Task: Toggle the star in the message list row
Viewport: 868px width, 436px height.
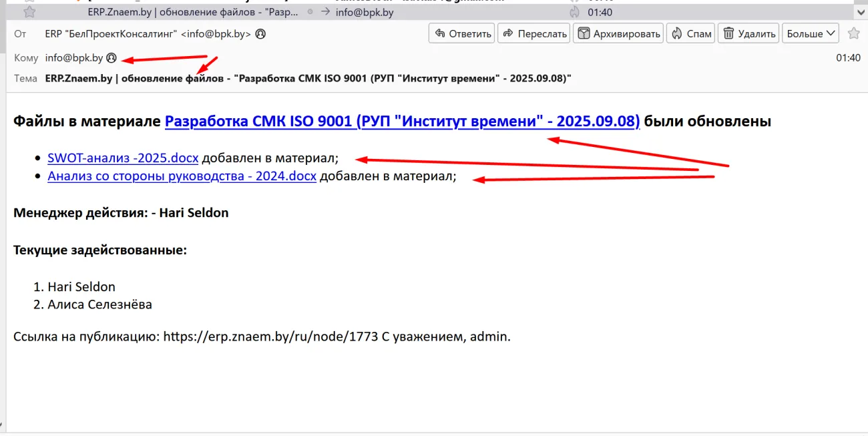Action: tap(29, 12)
